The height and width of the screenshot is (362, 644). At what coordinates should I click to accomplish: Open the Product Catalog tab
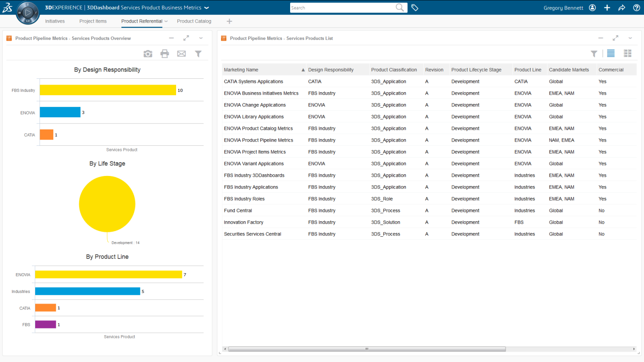[194, 21]
